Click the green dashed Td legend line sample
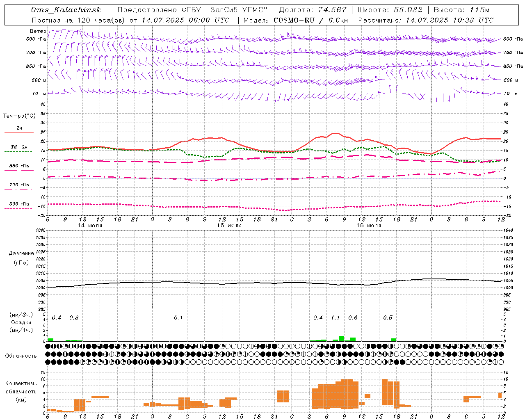Image resolution: width=525 pixels, height=420 pixels. point(18,151)
